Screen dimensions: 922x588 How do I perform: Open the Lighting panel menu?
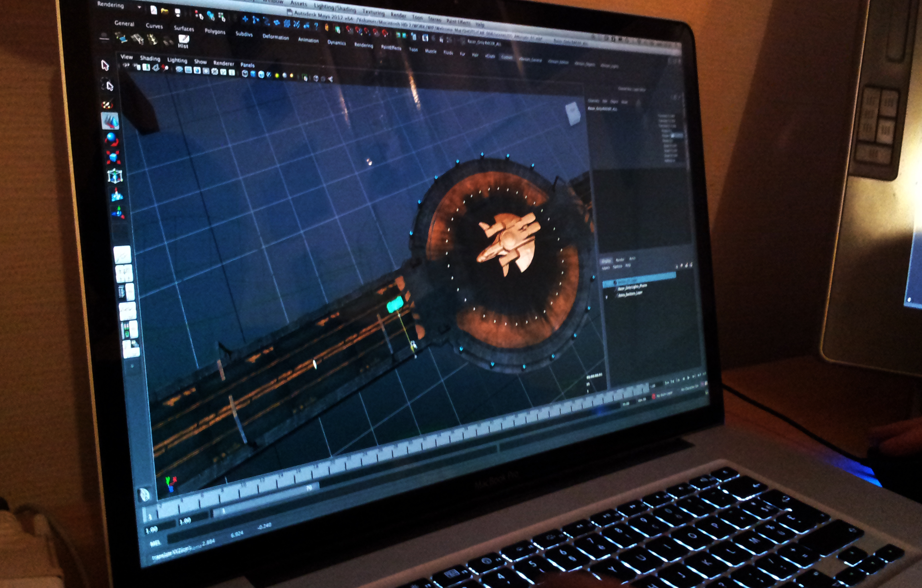(177, 60)
